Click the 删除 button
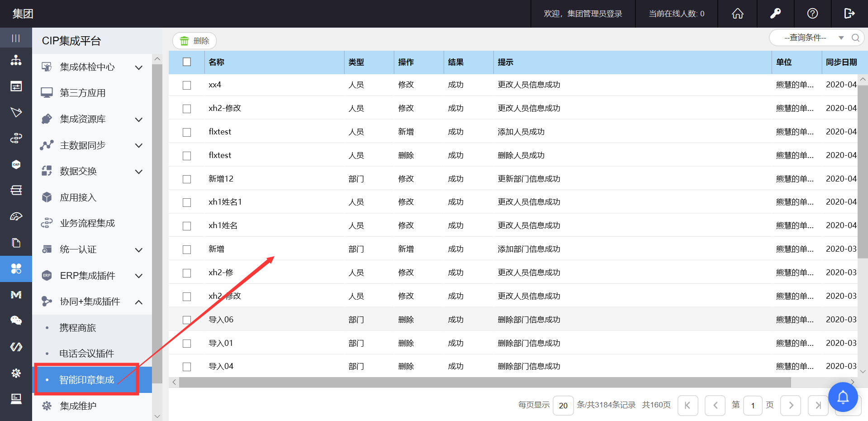This screenshot has width=868, height=421. point(194,41)
